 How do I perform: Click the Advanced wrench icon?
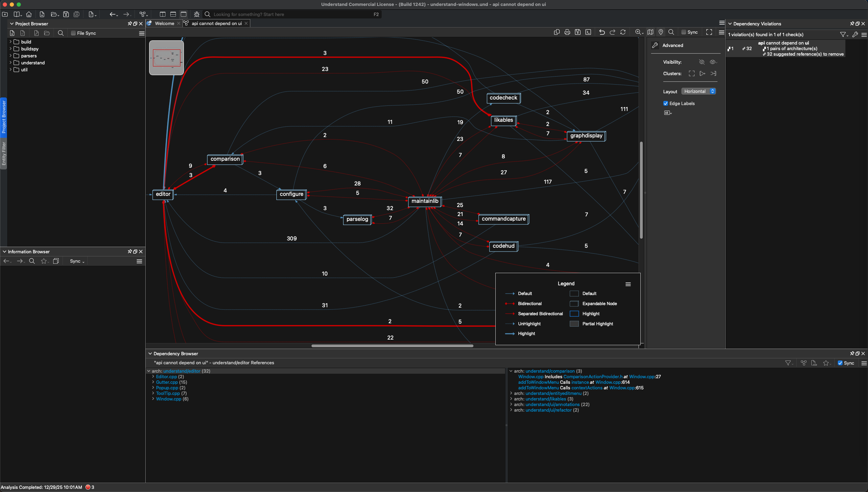click(x=655, y=45)
